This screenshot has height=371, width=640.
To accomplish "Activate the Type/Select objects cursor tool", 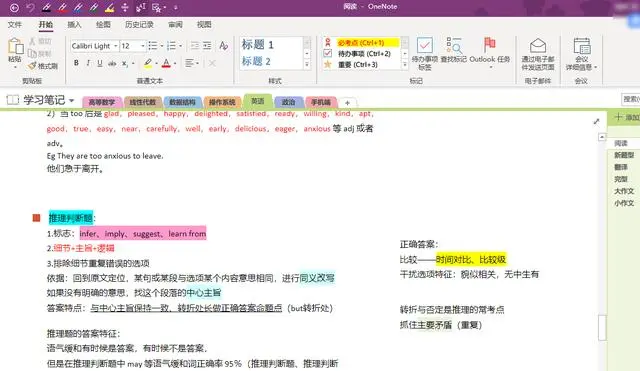I will [x=141, y=7].
